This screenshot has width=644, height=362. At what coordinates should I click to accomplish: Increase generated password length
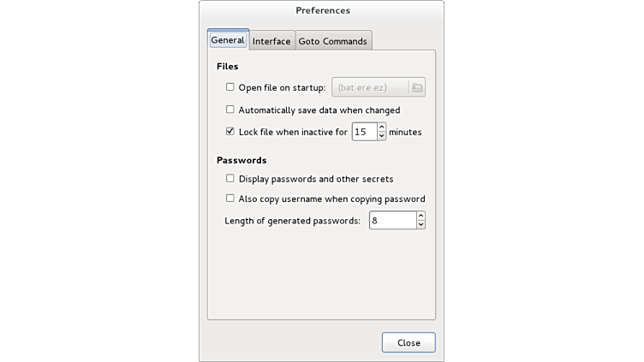tap(420, 217)
